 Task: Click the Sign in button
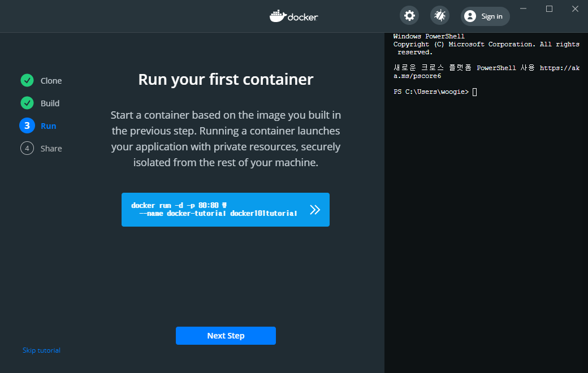485,16
